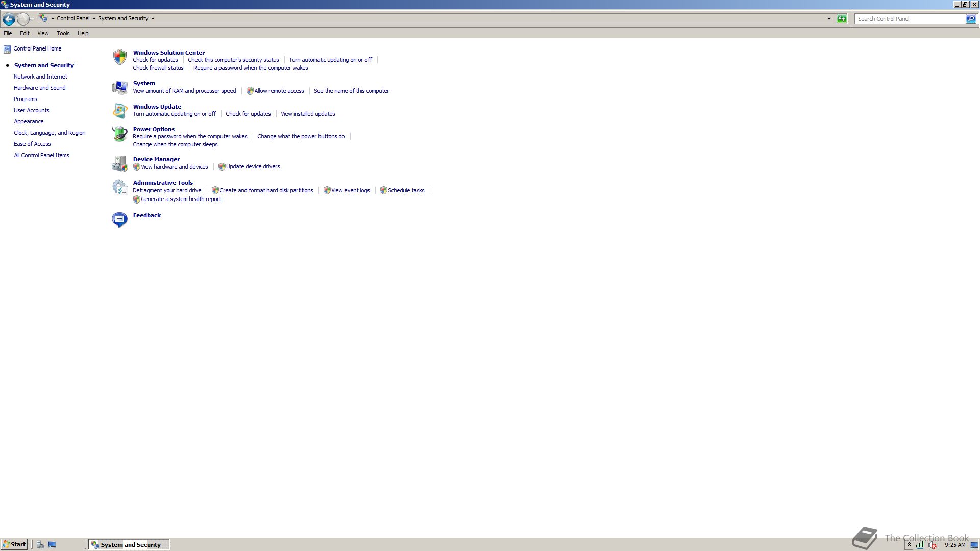Open the address bar history dropdown
The width and height of the screenshot is (980, 551).
tap(829, 19)
